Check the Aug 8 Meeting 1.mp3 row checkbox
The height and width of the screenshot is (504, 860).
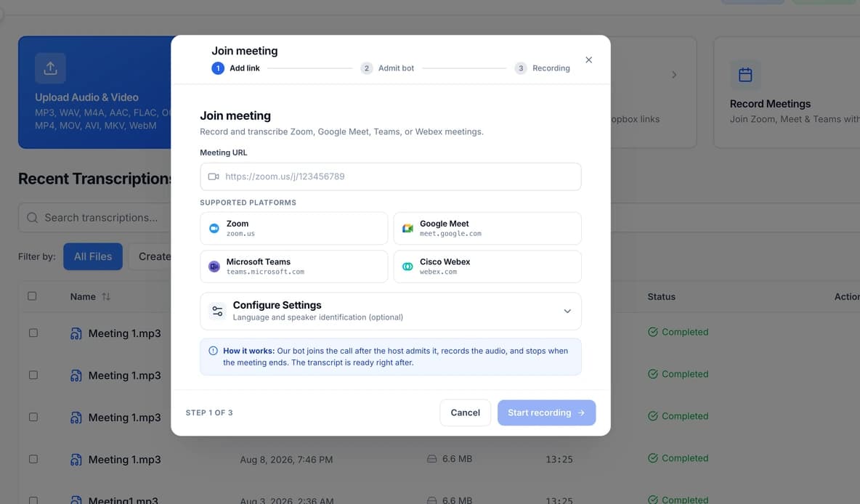[33, 459]
